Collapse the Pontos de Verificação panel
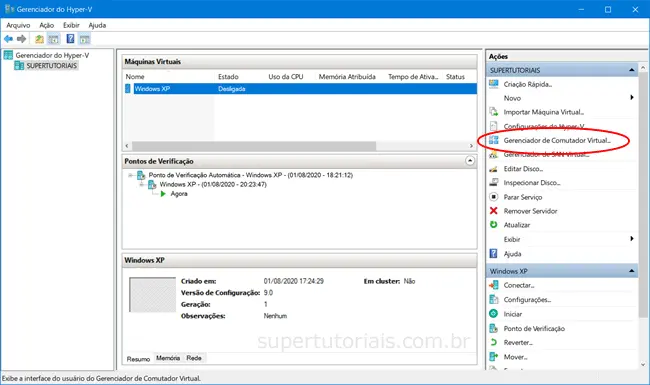 (x=470, y=161)
